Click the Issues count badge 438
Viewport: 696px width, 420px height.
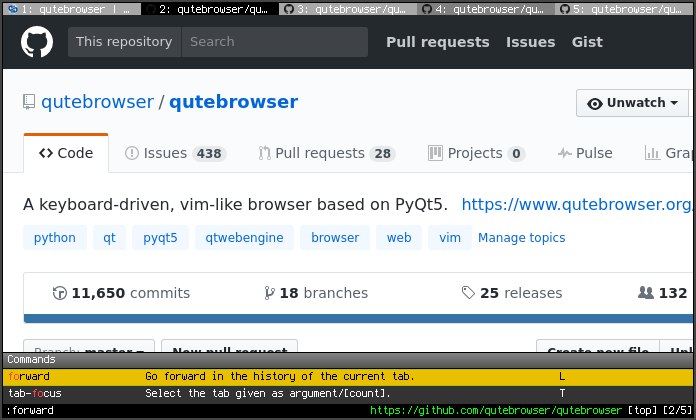tap(209, 154)
